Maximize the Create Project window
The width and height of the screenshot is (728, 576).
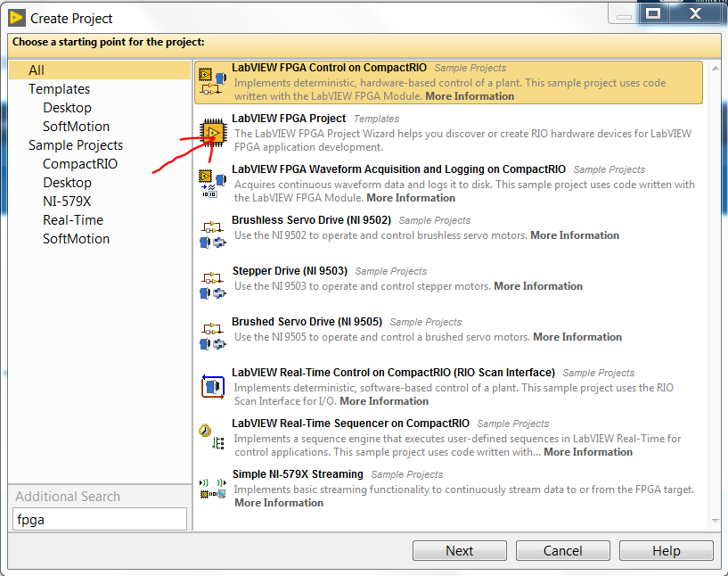(653, 13)
